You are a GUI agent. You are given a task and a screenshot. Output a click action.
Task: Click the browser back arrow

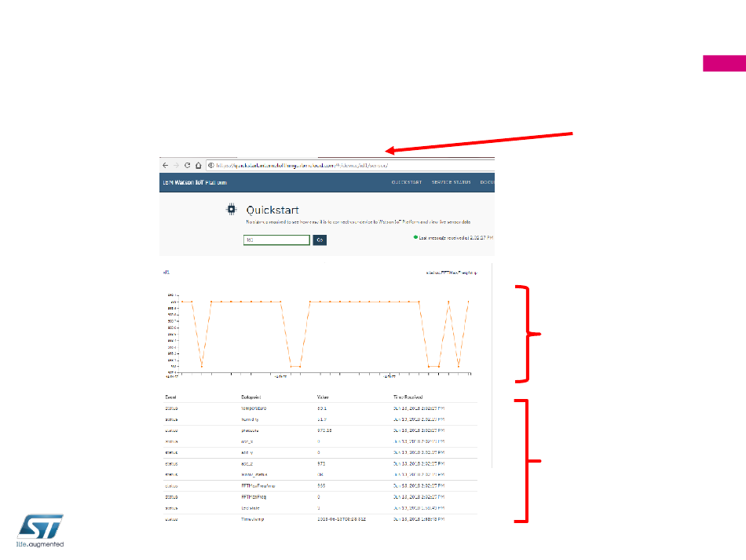click(x=165, y=166)
